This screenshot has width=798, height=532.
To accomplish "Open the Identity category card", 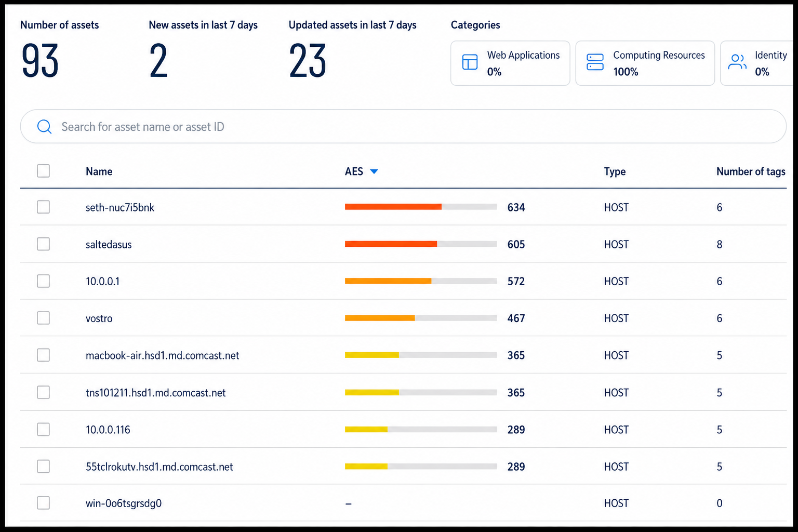I will (x=756, y=63).
